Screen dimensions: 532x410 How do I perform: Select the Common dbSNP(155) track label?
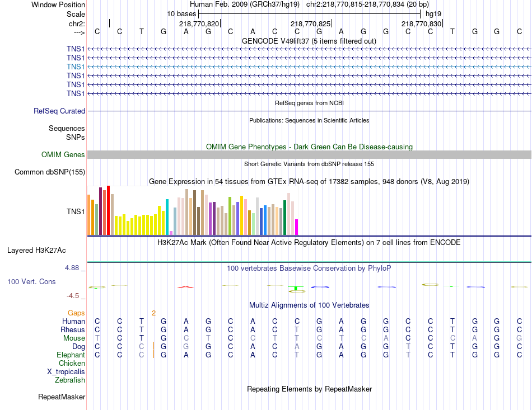(x=49, y=172)
